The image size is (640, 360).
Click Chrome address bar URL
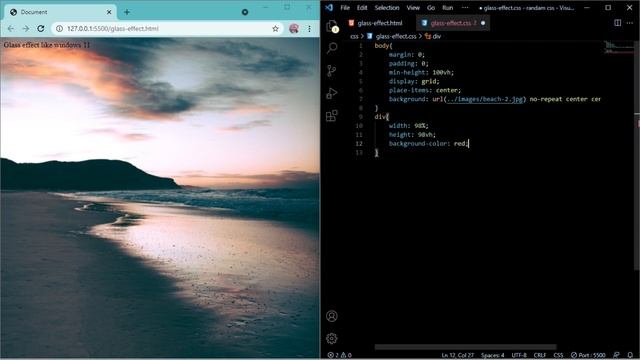(113, 29)
